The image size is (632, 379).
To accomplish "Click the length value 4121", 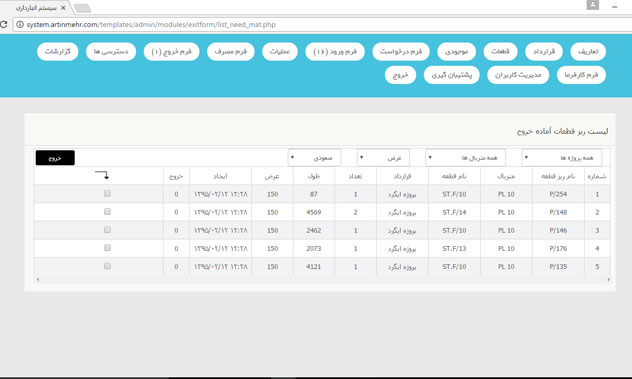I will click(x=314, y=267).
